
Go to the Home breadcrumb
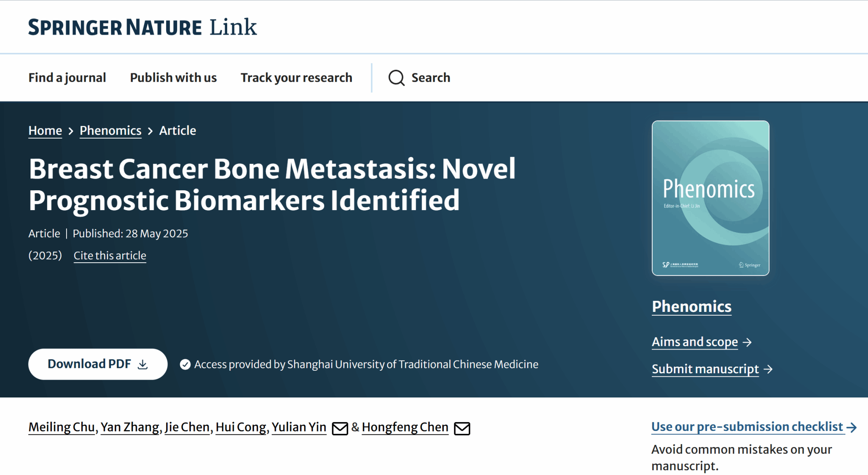(45, 131)
